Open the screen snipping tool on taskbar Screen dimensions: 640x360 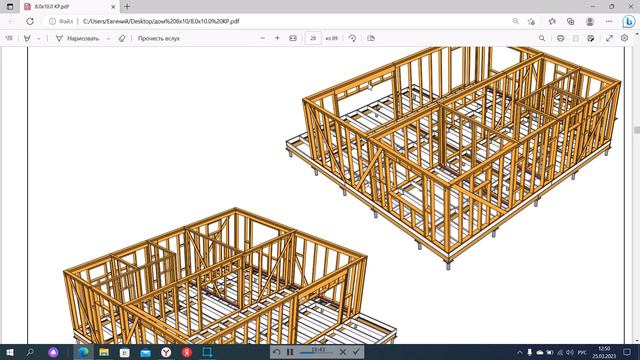coord(207,352)
